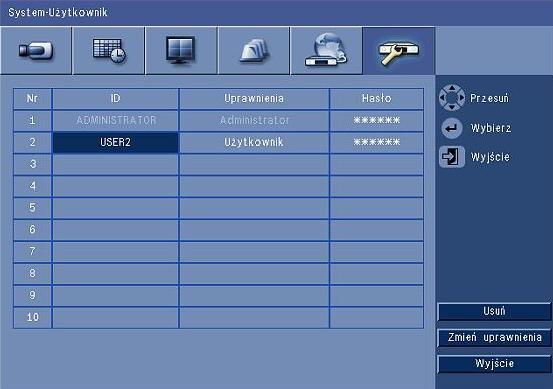This screenshot has width=553, height=389.
Task: Open the network globe tab icon
Action: pos(326,50)
